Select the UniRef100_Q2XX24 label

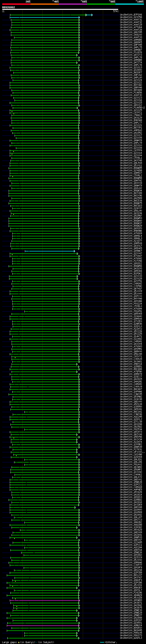pos(131,80)
